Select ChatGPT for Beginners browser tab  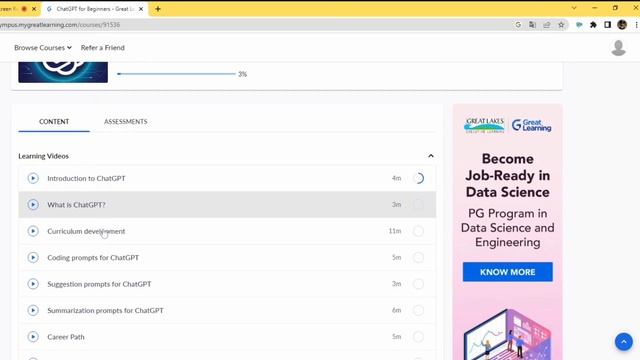pyautogui.click(x=95, y=9)
